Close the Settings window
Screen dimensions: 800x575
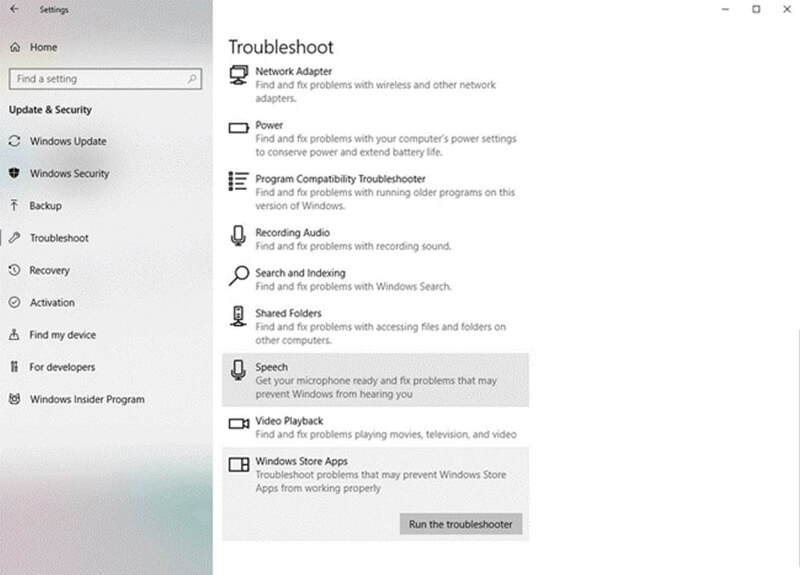coord(787,9)
